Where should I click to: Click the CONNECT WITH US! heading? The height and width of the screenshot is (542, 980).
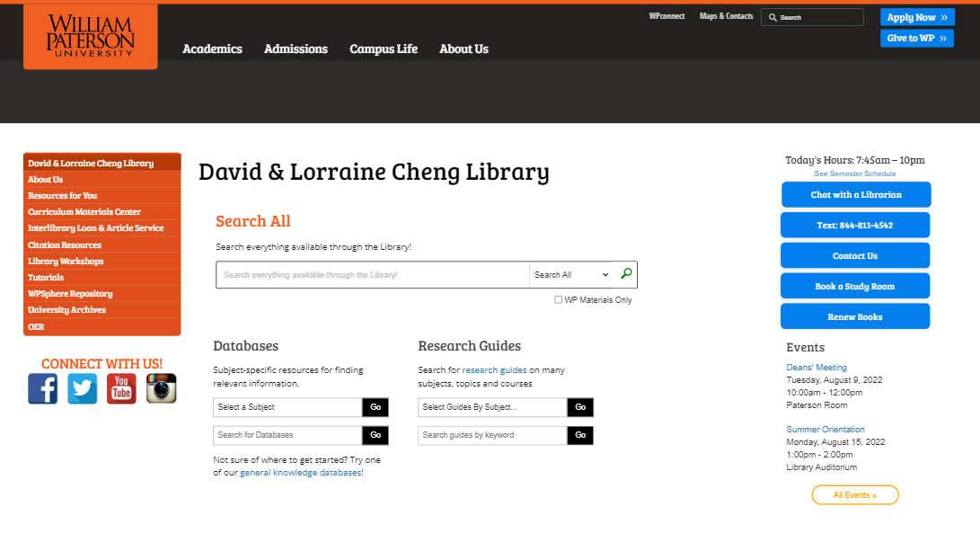(102, 364)
